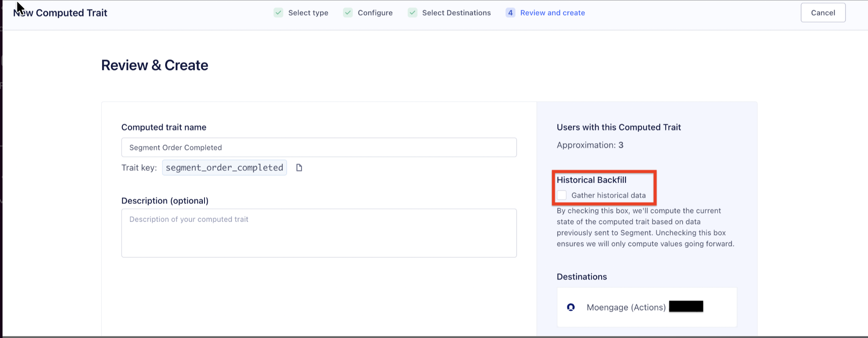Viewport: 868px width, 338px height.
Task: Copy the trait key with the copy icon
Action: click(299, 168)
